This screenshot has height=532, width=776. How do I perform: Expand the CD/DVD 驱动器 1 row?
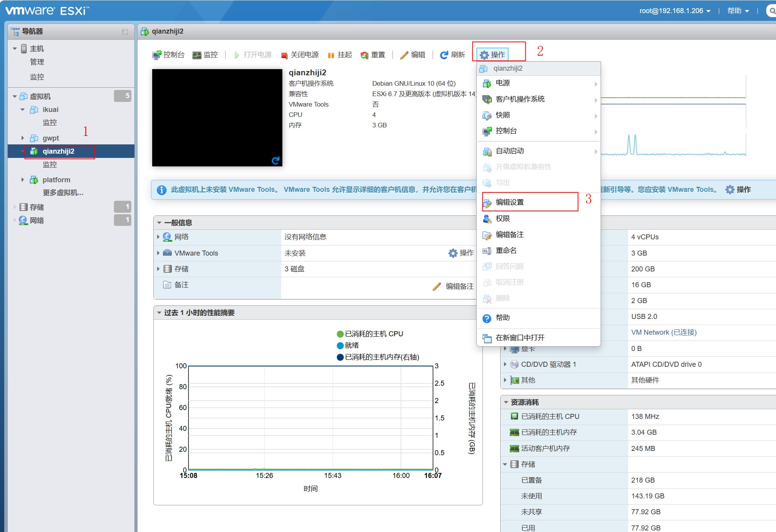click(505, 364)
